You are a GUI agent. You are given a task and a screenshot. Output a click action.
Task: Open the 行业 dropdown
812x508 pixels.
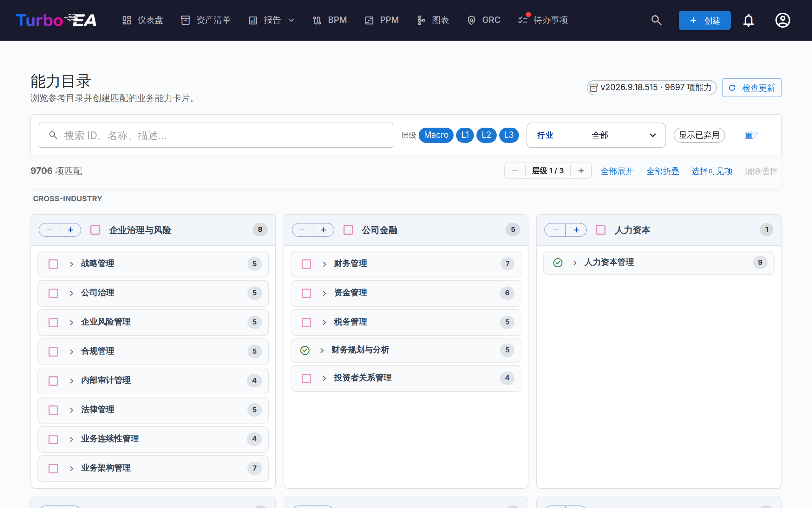click(596, 135)
